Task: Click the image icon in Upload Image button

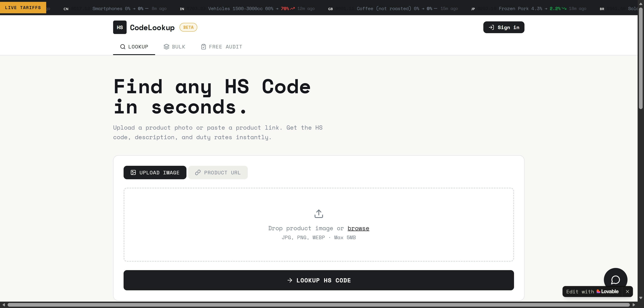Action: [x=133, y=173]
